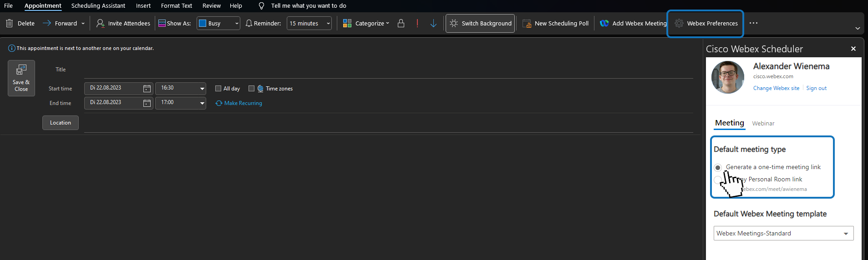Set high importance red exclamation icon
The image size is (868, 260).
click(417, 23)
